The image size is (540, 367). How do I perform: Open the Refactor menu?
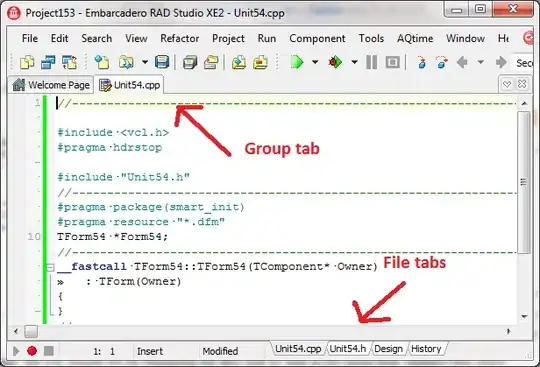point(180,38)
